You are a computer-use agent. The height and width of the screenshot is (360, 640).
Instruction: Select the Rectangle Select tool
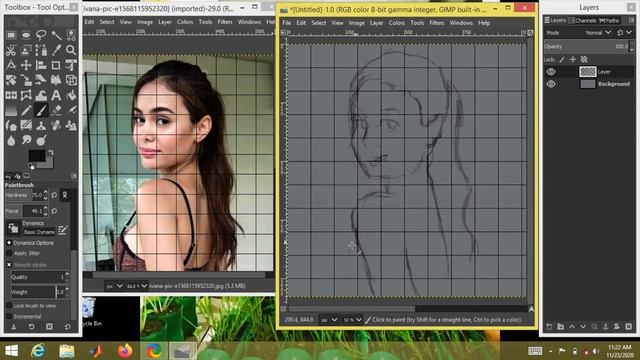click(11, 35)
